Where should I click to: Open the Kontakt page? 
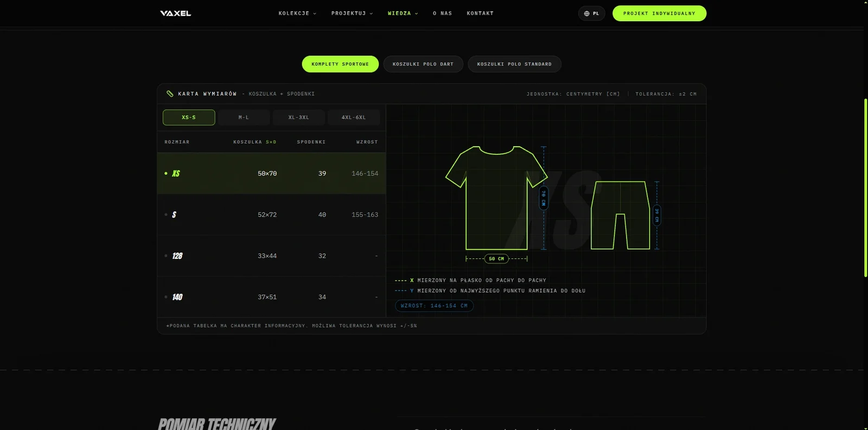point(480,13)
